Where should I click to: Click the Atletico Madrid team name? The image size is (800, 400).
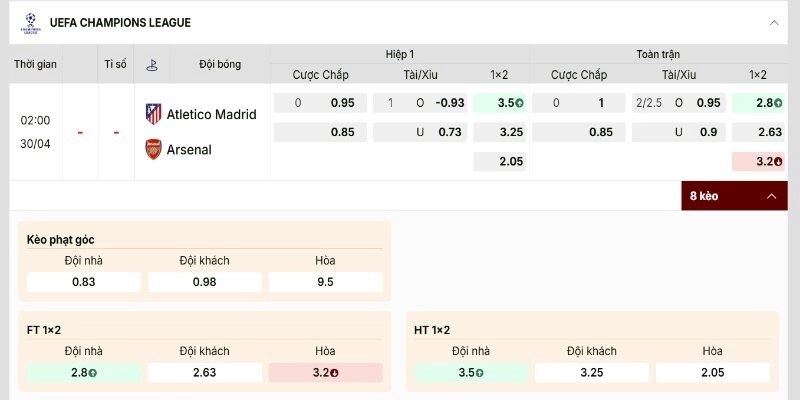coord(211,114)
